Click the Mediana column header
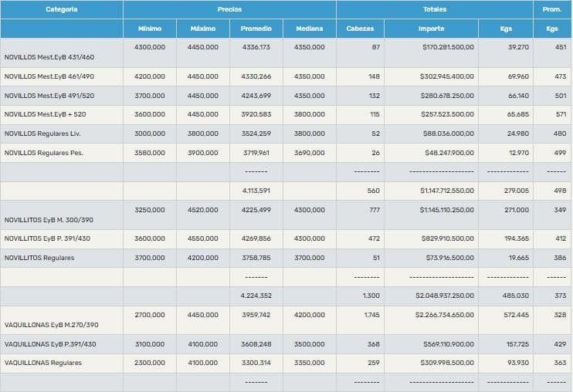 [x=310, y=29]
